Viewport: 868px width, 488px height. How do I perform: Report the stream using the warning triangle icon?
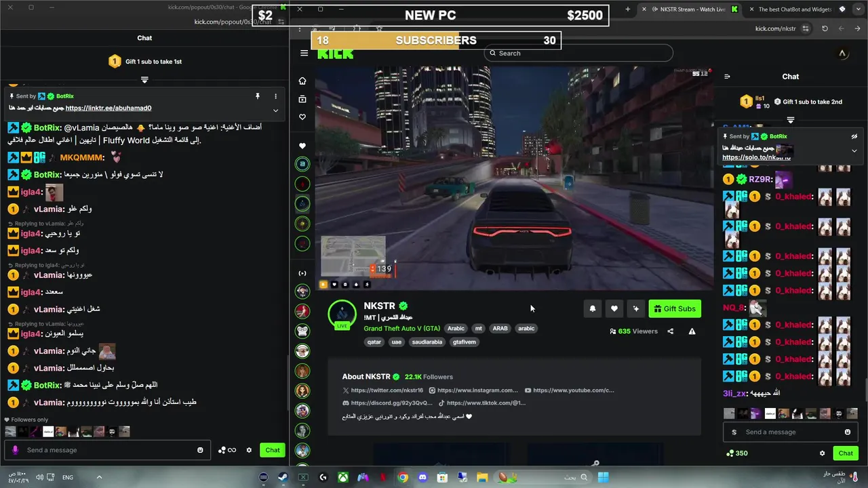tap(692, 331)
